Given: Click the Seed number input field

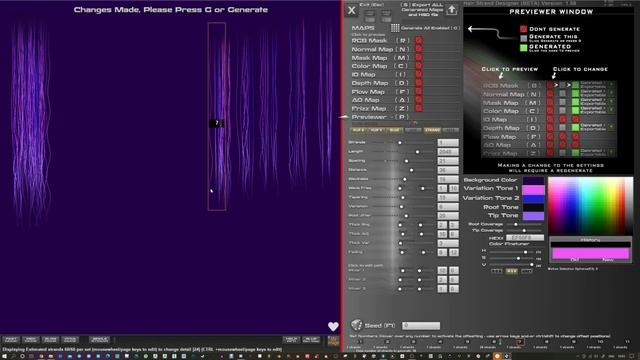Looking at the screenshot, I should (x=421, y=325).
